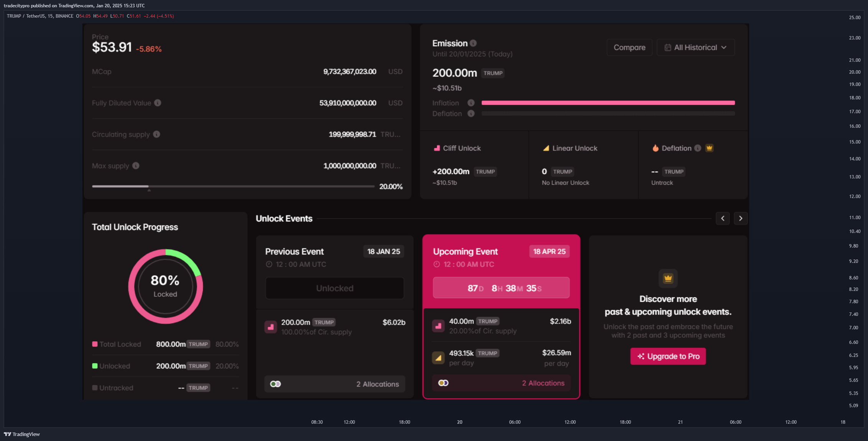This screenshot has width=868, height=441.
Task: Click the $26.59m per day value
Action: pos(556,353)
